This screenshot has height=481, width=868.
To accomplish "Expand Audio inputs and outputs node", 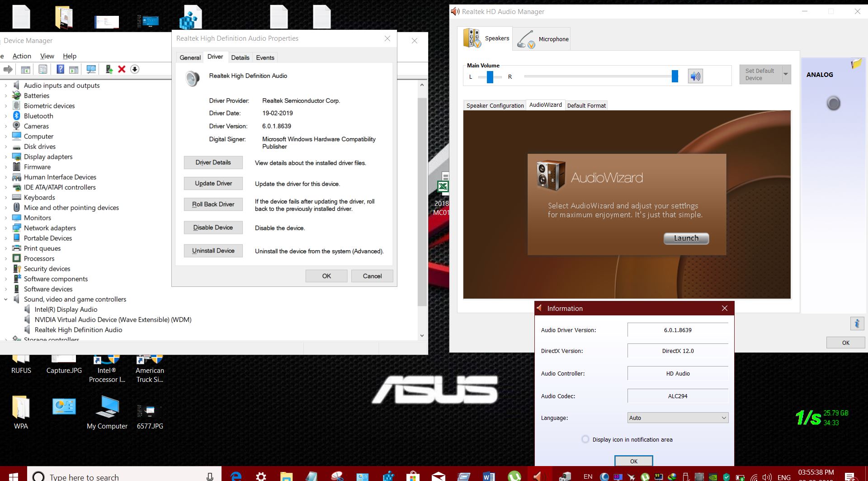I will click(x=6, y=86).
